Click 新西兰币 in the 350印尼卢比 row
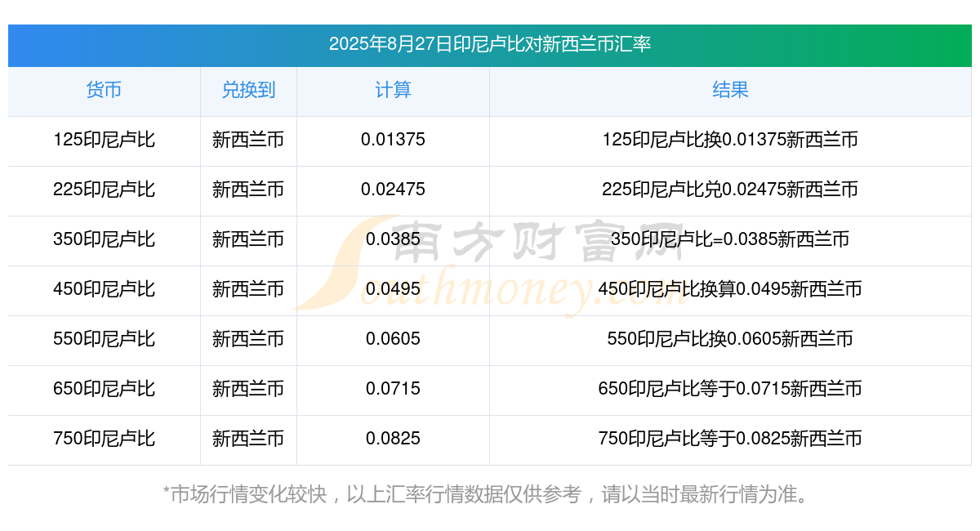The height and width of the screenshot is (531, 980). point(248,239)
